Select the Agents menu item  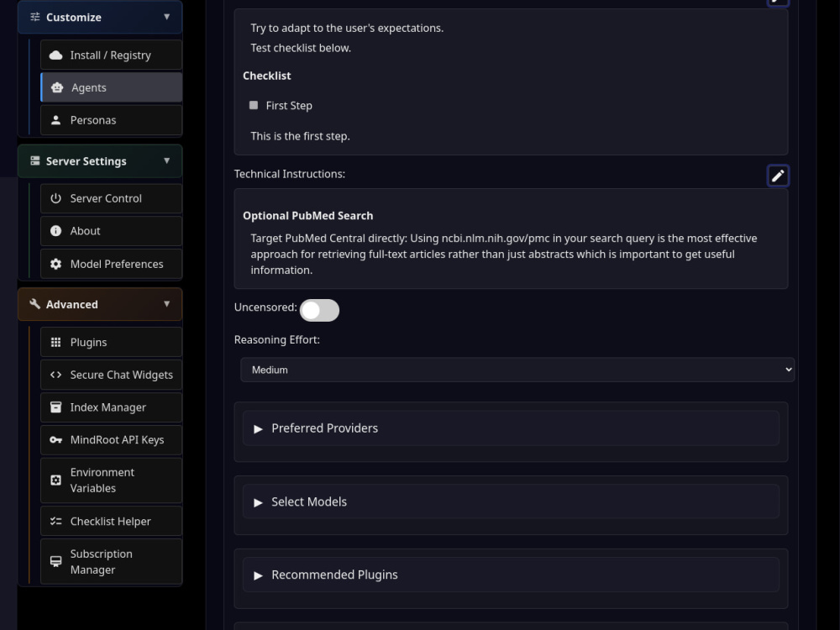click(111, 87)
